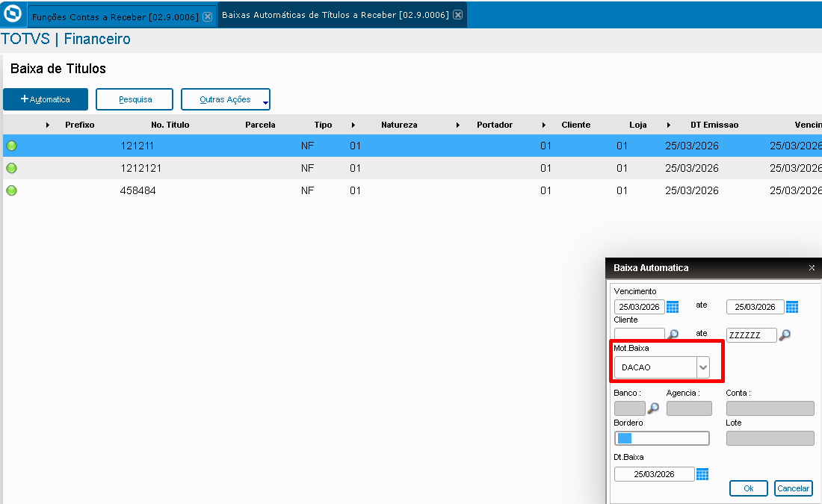The height and width of the screenshot is (504, 822).
Task: Open lookup search for Cliente ZZZZZZ field
Action: pyautogui.click(x=785, y=335)
